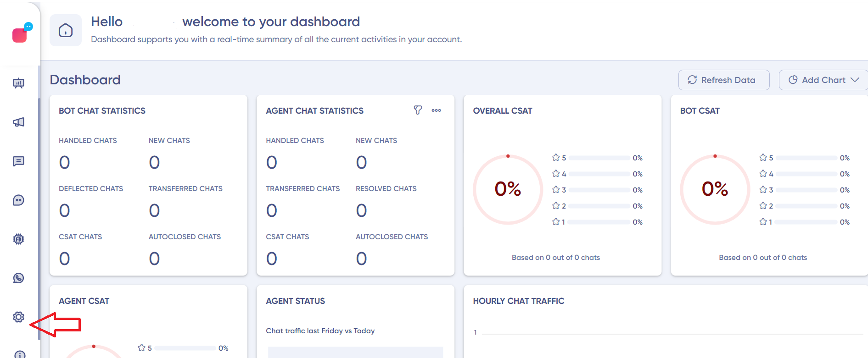
Task: Open the WhatsApp icon in sidebar
Action: 18,278
